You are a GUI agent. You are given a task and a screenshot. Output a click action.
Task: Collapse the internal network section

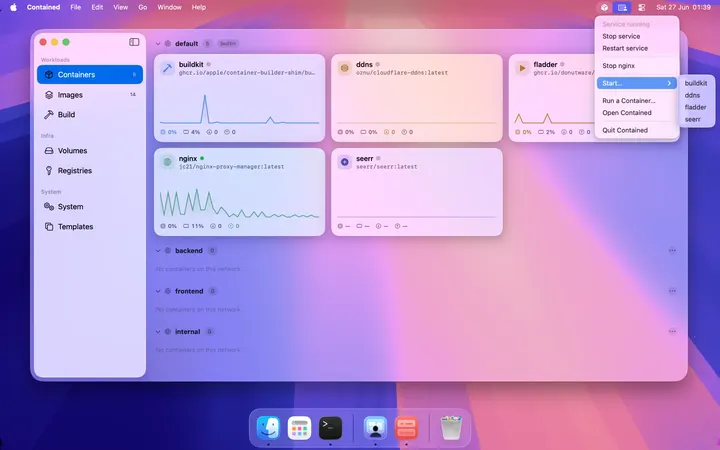(x=158, y=332)
